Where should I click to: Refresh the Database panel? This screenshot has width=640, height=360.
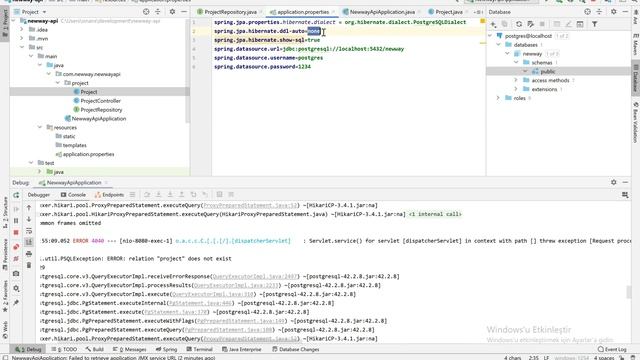coord(518,24)
